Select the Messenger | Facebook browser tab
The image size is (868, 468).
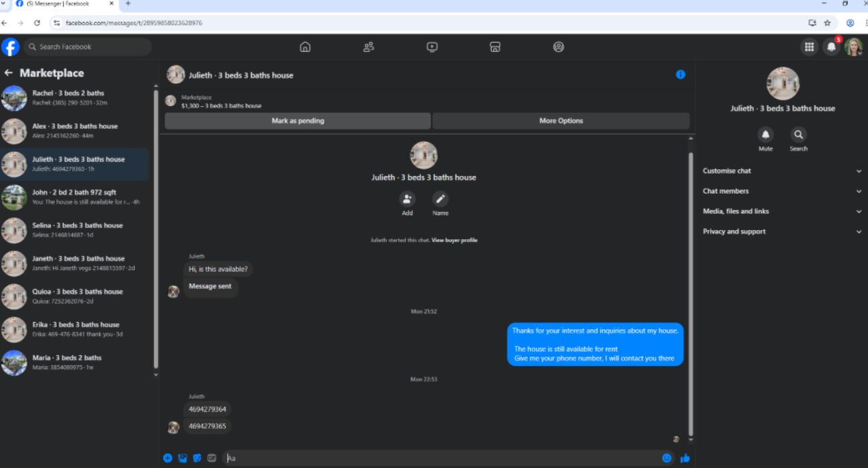(66, 4)
